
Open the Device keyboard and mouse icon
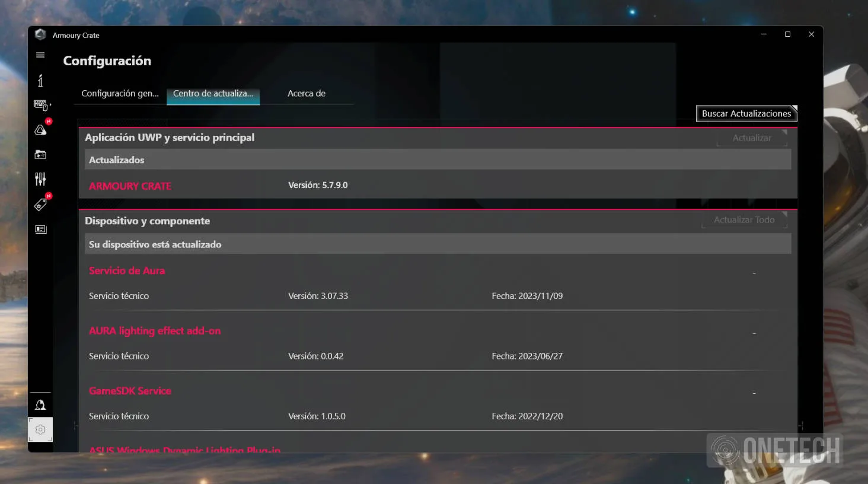(42, 106)
